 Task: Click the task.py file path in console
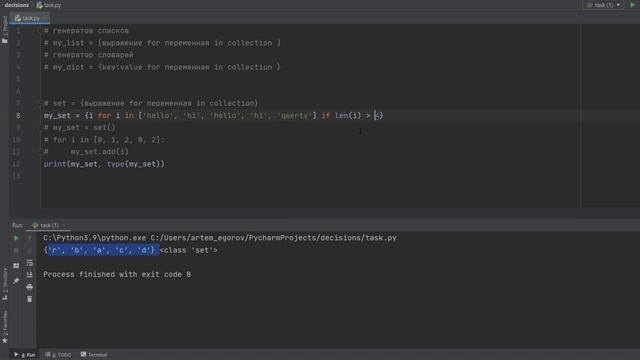coord(273,238)
